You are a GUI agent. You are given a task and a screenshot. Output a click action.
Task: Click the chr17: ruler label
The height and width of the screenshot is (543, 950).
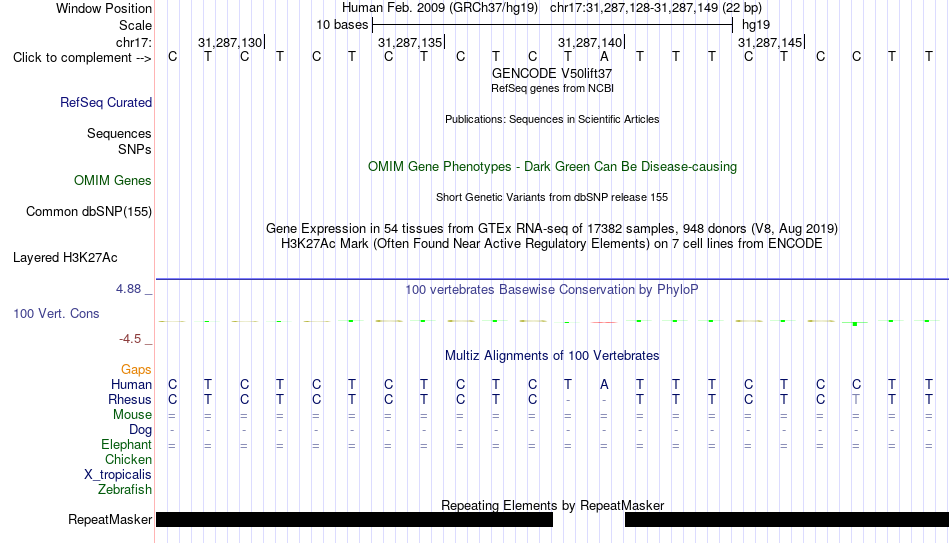tap(134, 43)
